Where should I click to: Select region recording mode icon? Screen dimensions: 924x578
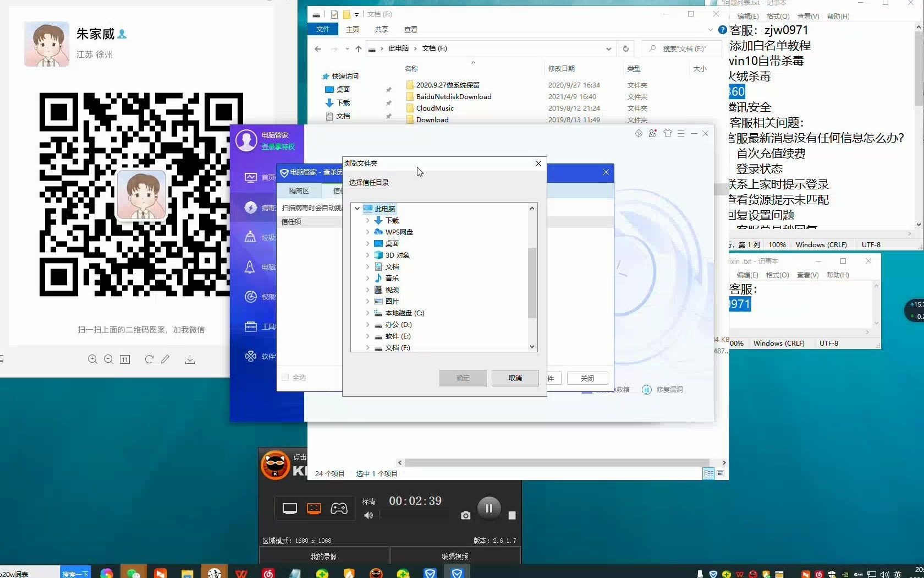coord(314,509)
